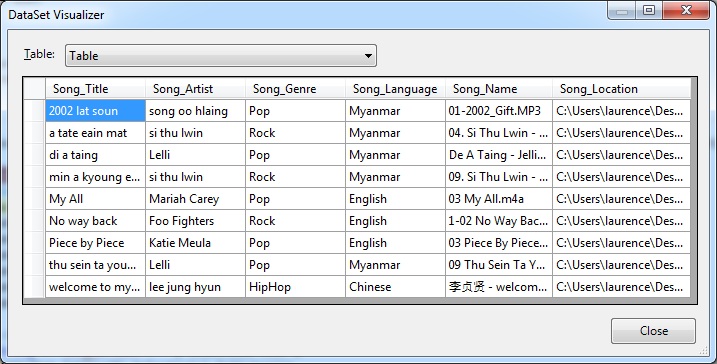Click the row header of 'Piece by Piece'

point(35,242)
